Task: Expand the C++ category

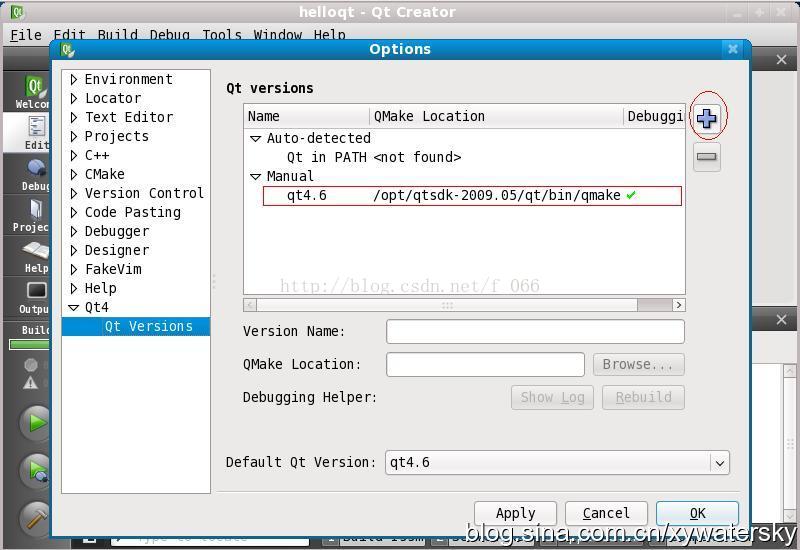Action: pos(74,155)
